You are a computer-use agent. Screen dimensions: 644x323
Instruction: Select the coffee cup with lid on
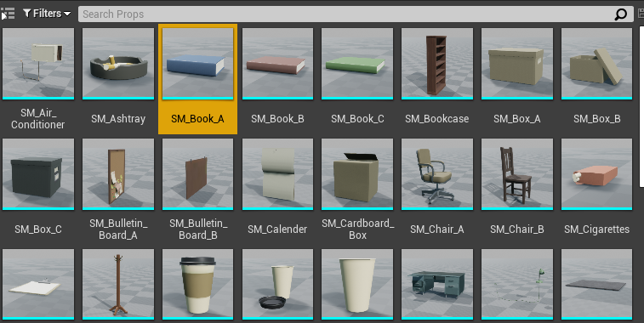click(x=198, y=284)
